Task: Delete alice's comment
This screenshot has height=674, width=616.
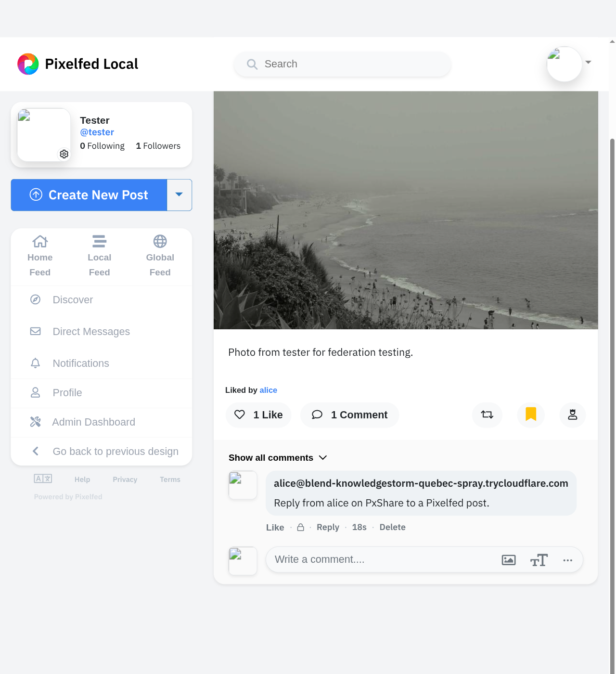Action: click(392, 527)
